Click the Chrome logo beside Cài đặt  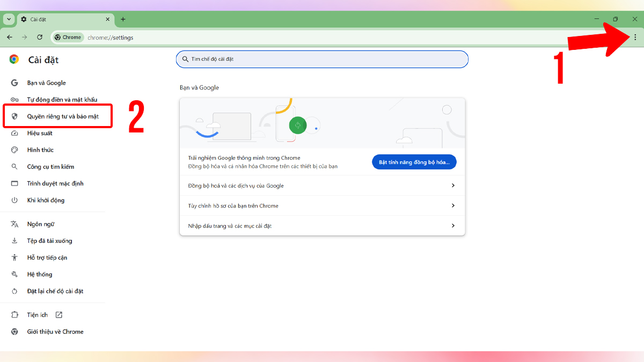[14, 60]
